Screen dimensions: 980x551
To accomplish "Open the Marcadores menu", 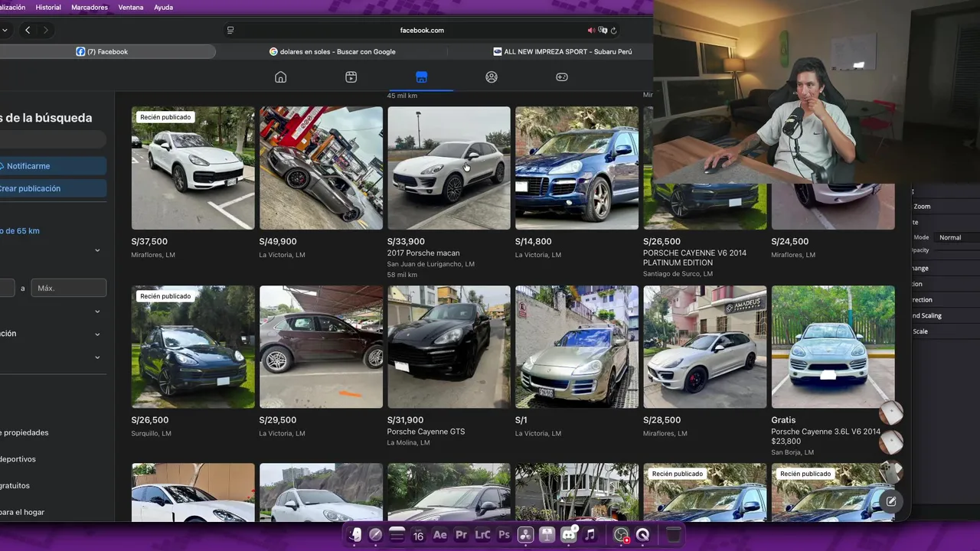I will (x=90, y=7).
